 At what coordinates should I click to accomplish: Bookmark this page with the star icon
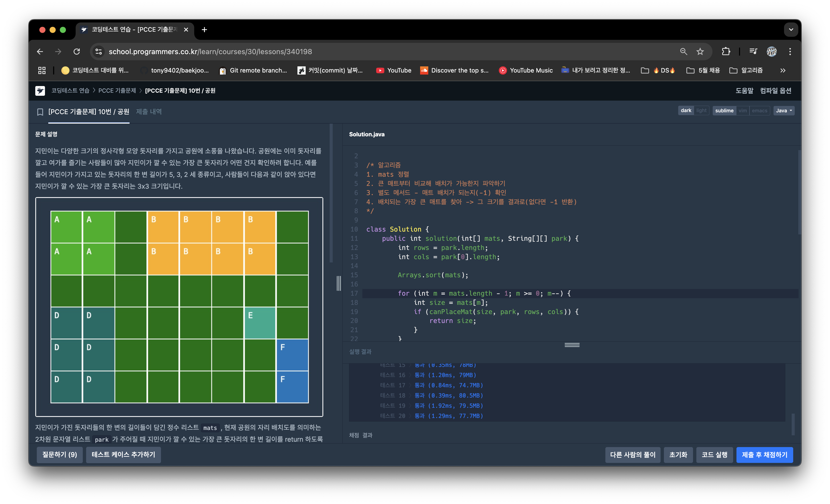700,52
